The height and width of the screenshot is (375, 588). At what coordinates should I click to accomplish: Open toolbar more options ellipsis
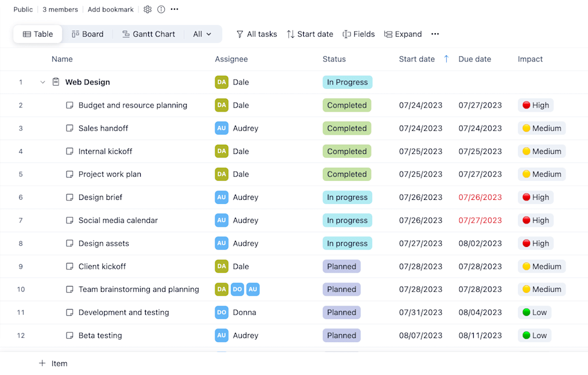pyautogui.click(x=435, y=34)
